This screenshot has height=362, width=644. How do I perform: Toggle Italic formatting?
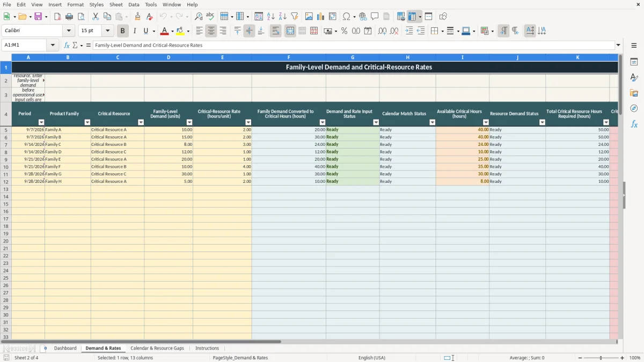coord(135,31)
